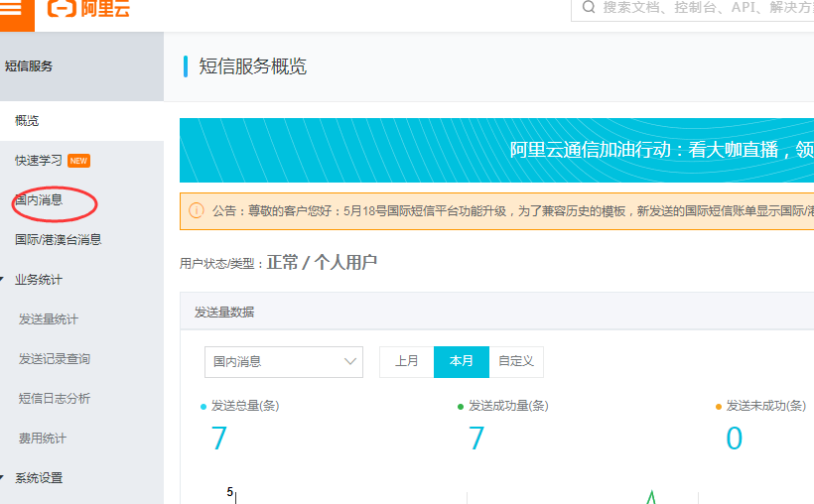The image size is (814, 504).
Task: Open 快速学习 in the sidebar
Action: click(x=39, y=161)
